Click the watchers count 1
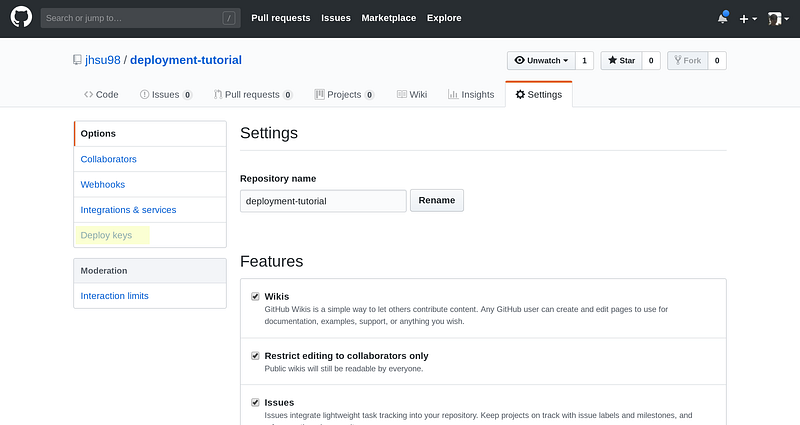The width and height of the screenshot is (800, 425). 584,60
